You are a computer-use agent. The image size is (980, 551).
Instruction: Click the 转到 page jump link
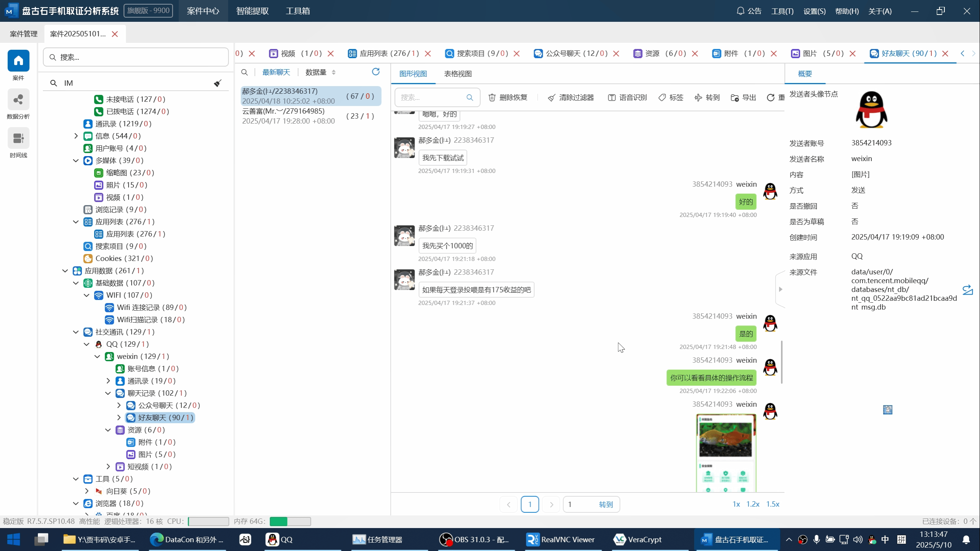[x=606, y=504]
